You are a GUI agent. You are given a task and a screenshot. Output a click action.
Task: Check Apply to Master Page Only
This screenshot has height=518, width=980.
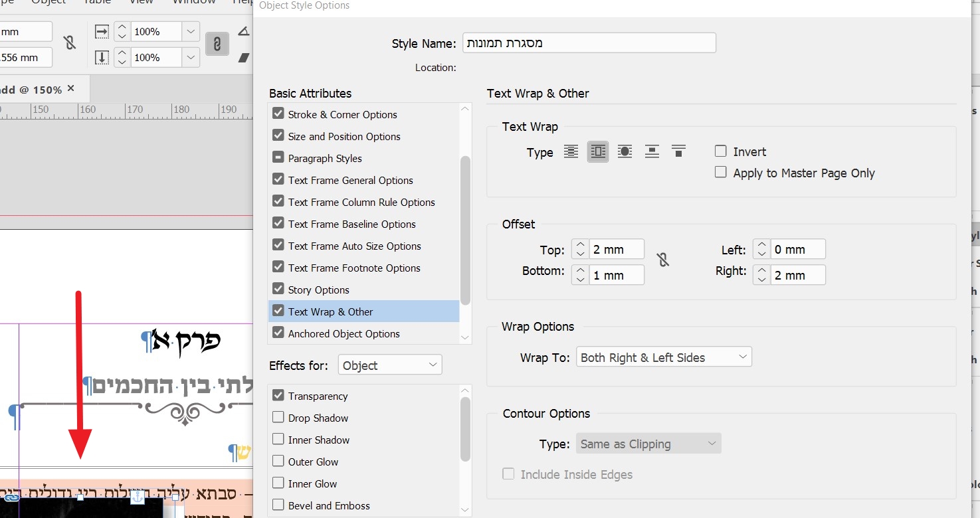point(721,173)
